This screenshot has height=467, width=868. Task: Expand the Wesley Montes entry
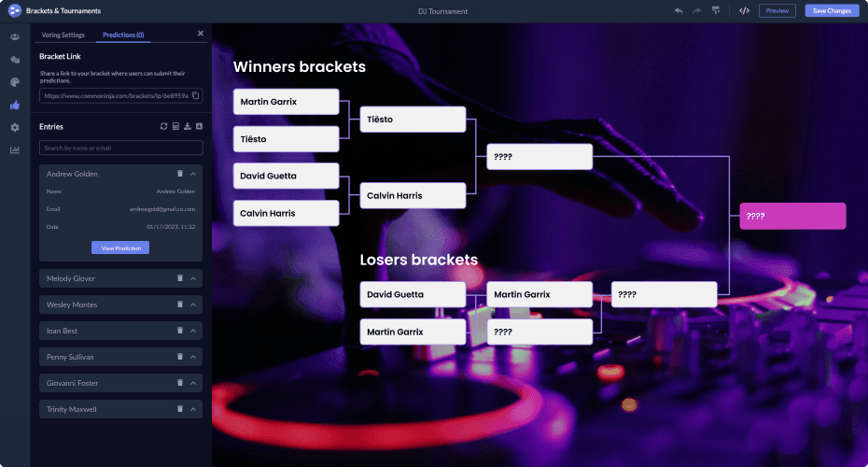tap(193, 304)
